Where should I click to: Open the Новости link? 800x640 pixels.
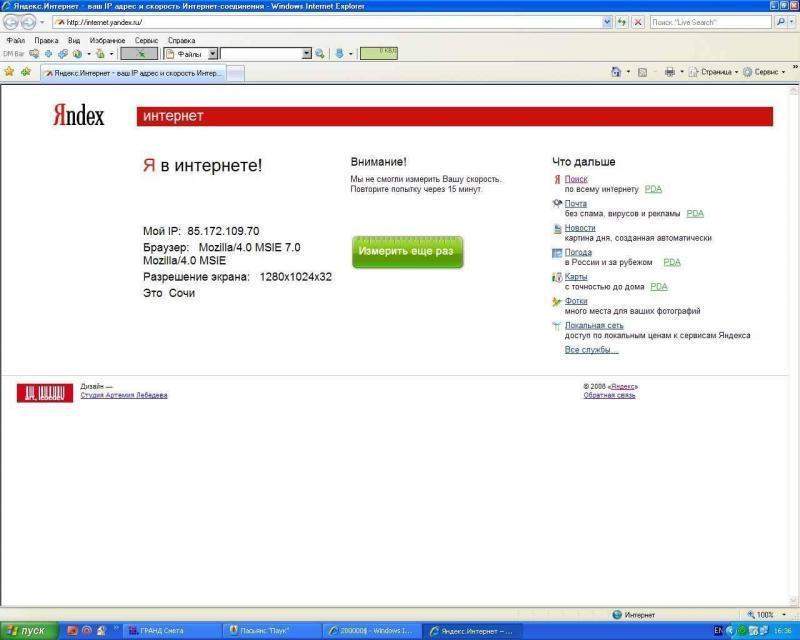[x=580, y=228]
